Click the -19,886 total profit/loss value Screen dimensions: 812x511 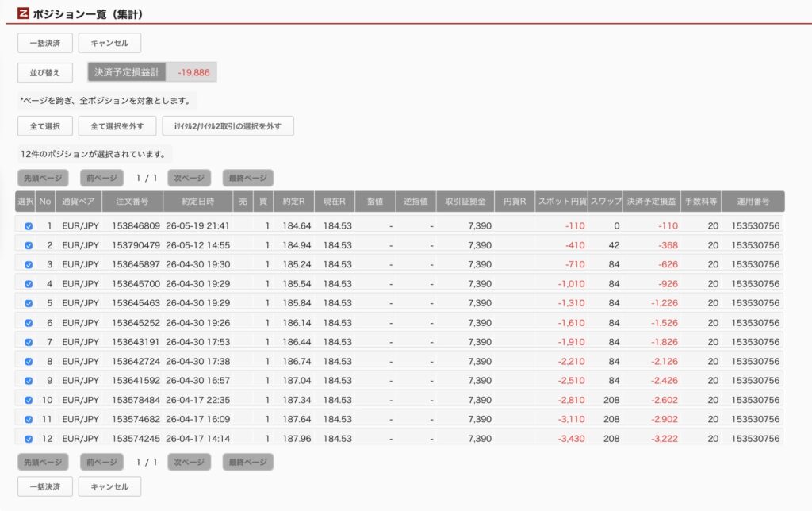193,72
